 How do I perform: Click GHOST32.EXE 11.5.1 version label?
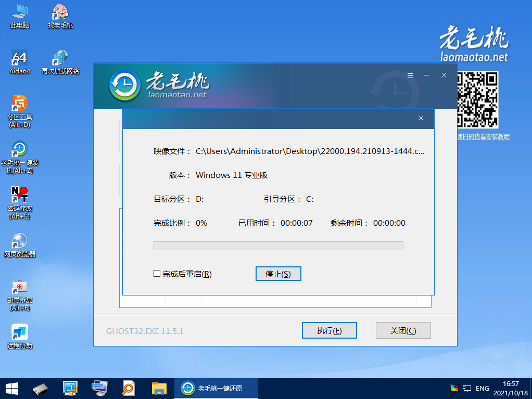coord(145,331)
